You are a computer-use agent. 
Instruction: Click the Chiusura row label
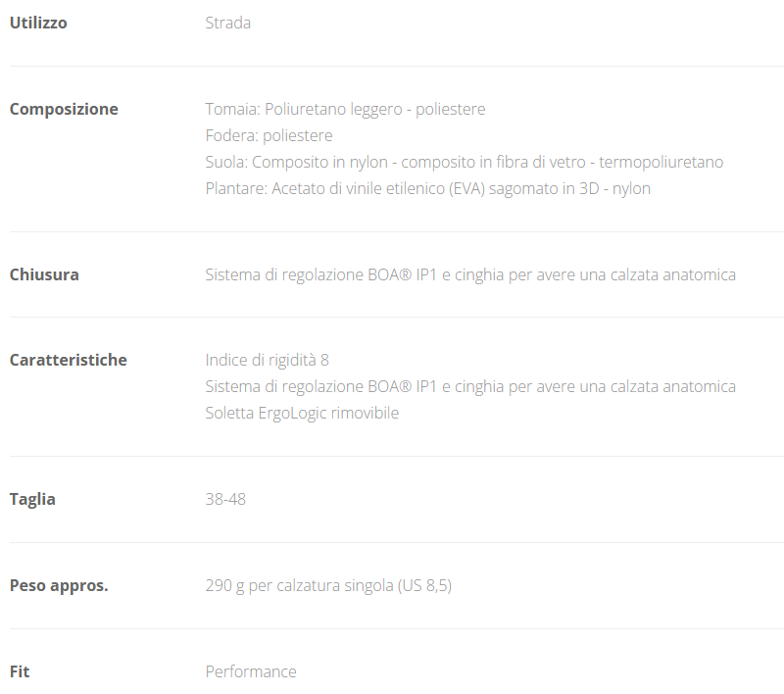pyautogui.click(x=44, y=274)
